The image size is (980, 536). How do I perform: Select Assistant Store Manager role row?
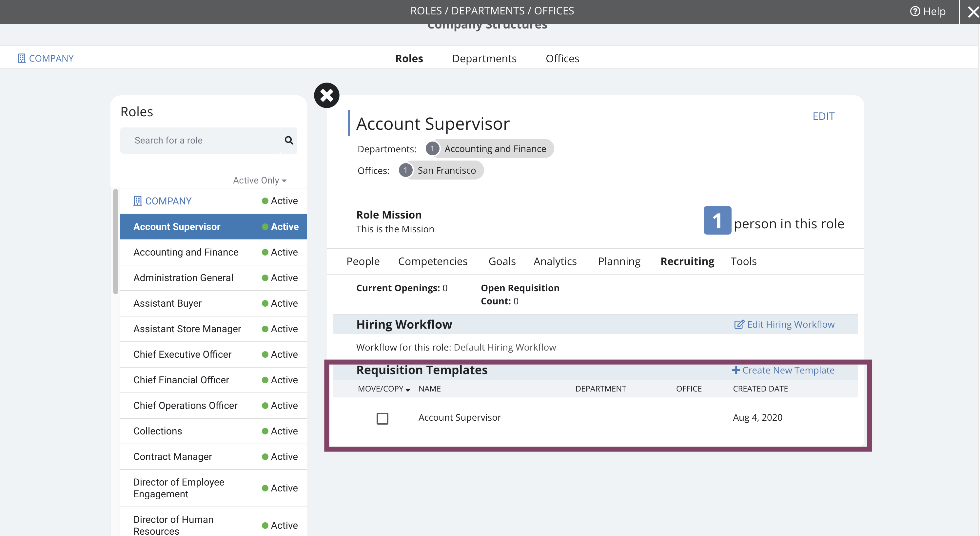coord(213,329)
